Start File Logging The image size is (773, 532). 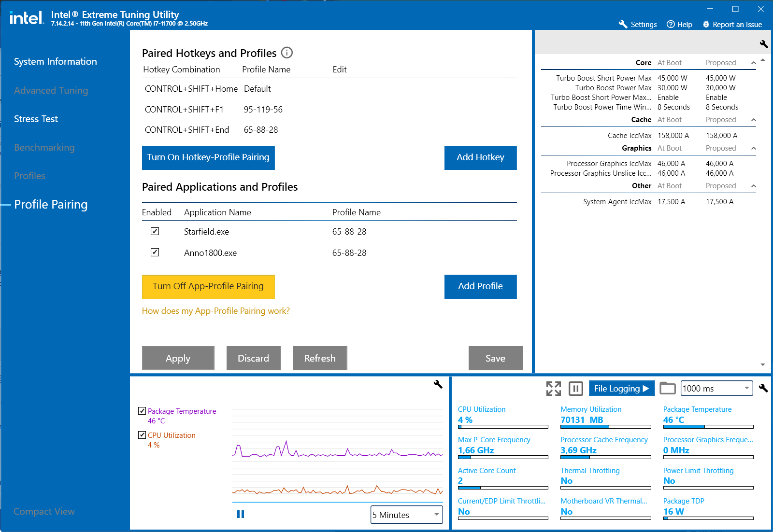click(x=621, y=388)
